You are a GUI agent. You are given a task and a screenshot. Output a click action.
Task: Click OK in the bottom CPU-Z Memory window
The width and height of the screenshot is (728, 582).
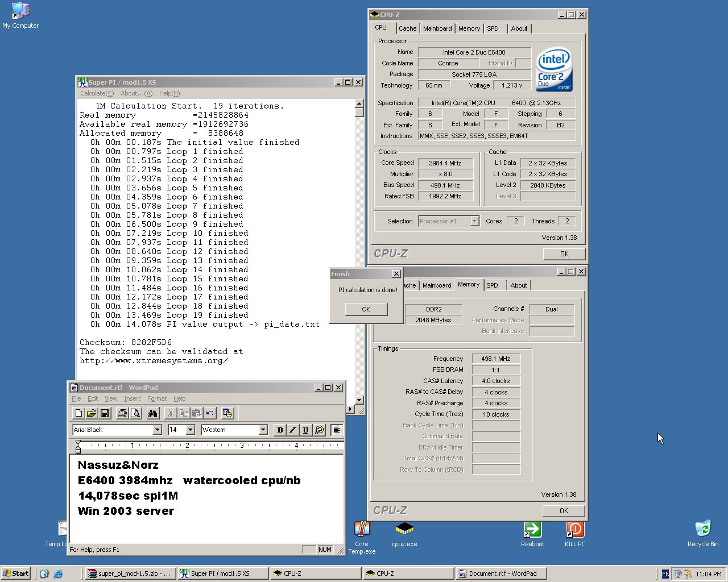[564, 510]
